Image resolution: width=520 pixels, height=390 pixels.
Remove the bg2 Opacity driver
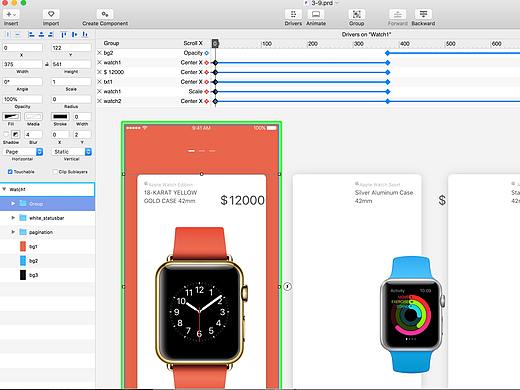pos(99,53)
